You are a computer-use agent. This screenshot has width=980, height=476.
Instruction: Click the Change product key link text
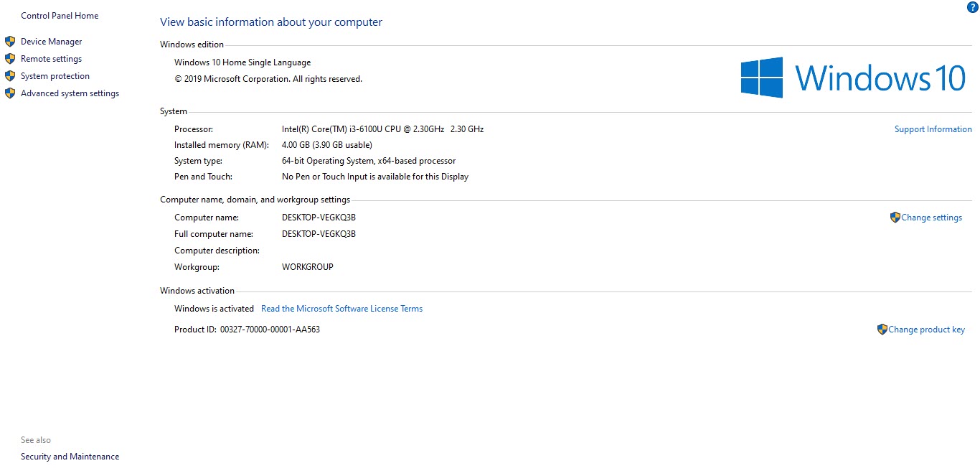pos(926,330)
